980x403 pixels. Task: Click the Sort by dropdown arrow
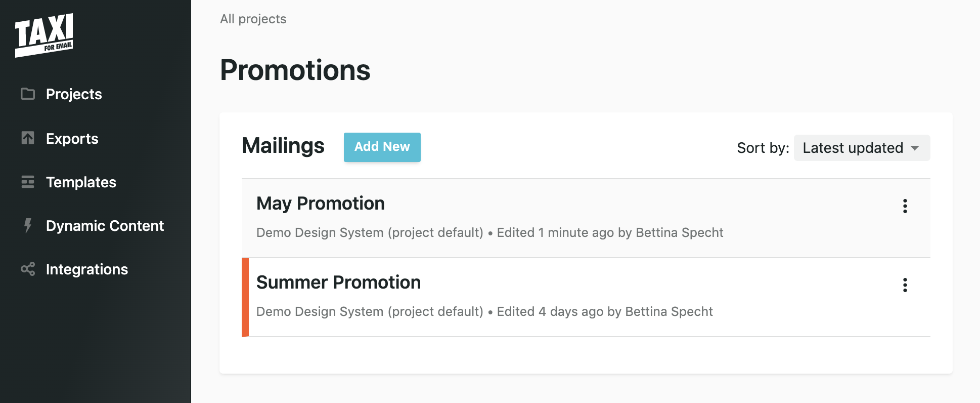(x=915, y=148)
